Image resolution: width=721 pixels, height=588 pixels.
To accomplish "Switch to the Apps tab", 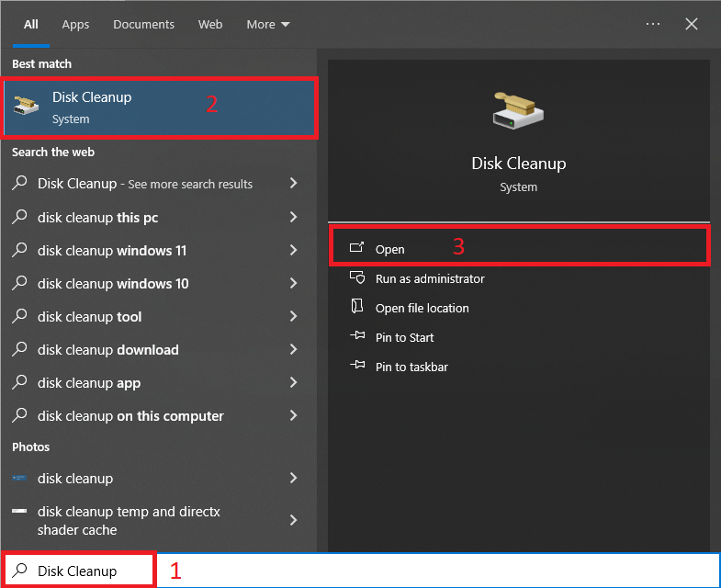I will [75, 25].
